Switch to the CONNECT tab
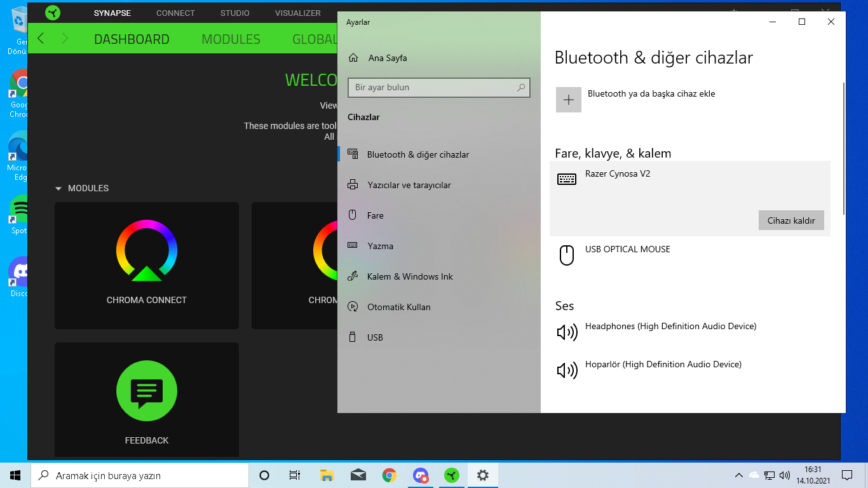Viewport: 868px width, 488px height. point(175,13)
